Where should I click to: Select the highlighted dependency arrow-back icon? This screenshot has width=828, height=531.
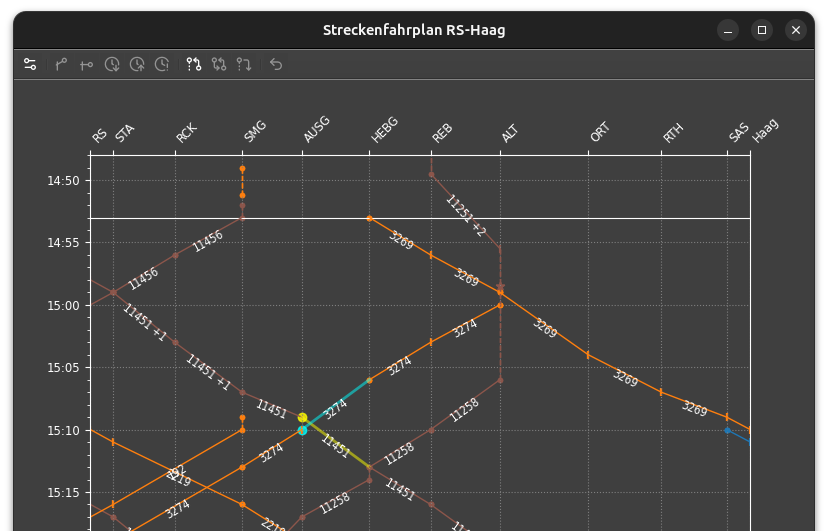(x=194, y=64)
